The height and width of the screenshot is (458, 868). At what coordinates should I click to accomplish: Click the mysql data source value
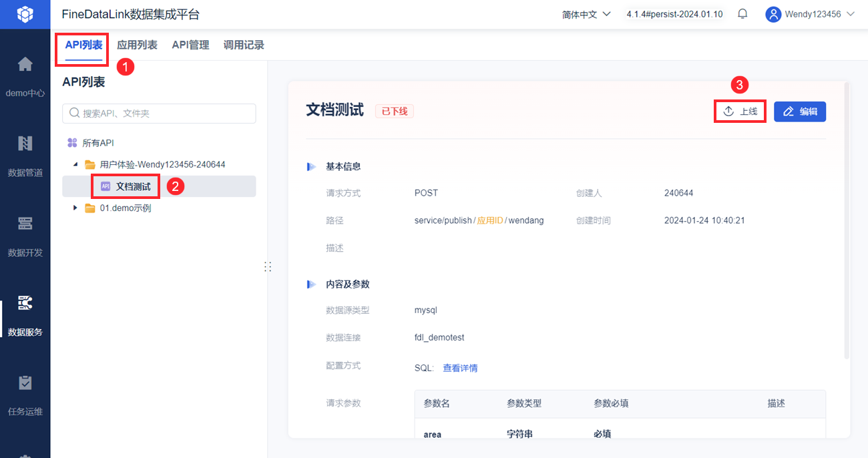tap(426, 310)
